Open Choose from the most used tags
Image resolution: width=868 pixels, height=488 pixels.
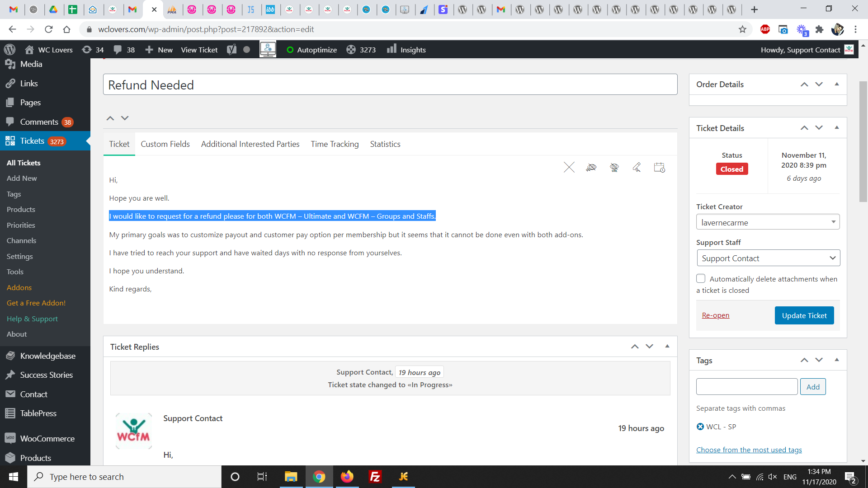click(x=749, y=450)
